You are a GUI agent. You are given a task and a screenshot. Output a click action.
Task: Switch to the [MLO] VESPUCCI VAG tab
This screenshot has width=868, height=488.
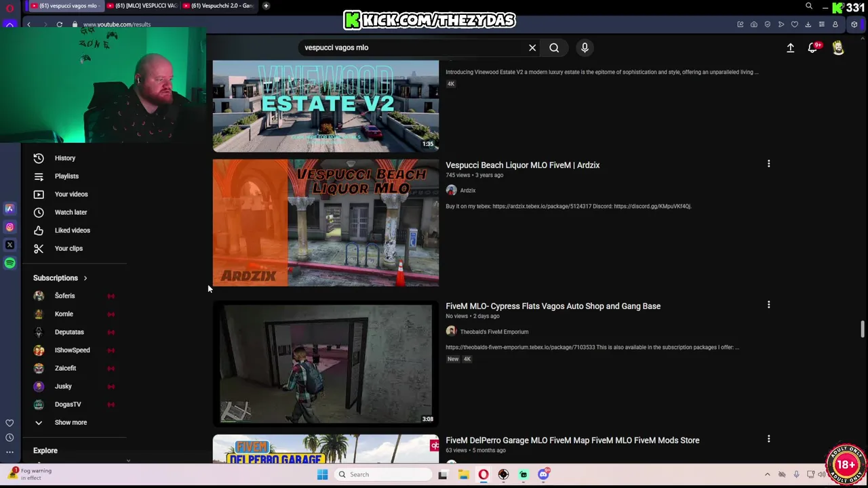pyautogui.click(x=142, y=5)
